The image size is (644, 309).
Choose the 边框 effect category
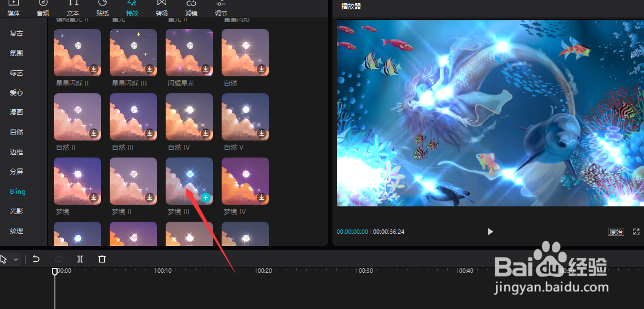coord(16,151)
